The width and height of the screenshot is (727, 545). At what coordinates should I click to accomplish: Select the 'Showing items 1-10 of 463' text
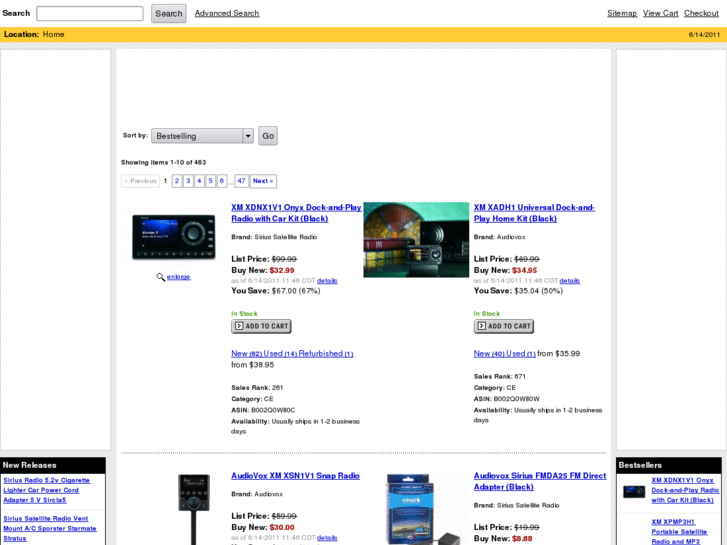(163, 162)
